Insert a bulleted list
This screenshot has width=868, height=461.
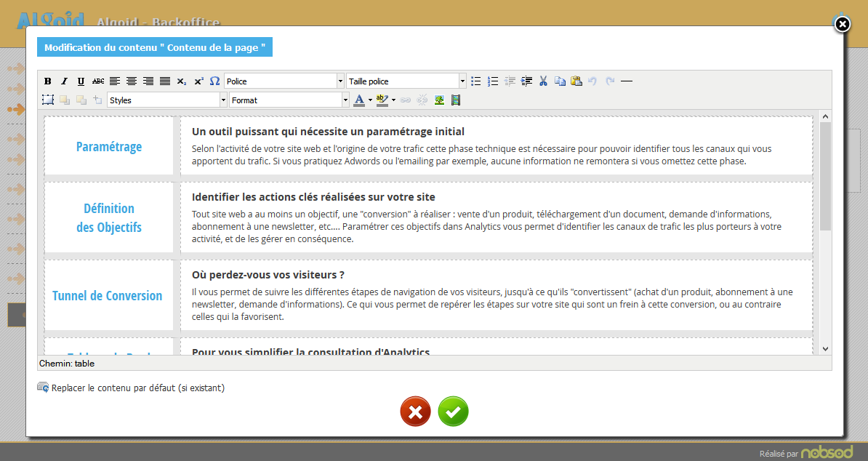pos(475,81)
